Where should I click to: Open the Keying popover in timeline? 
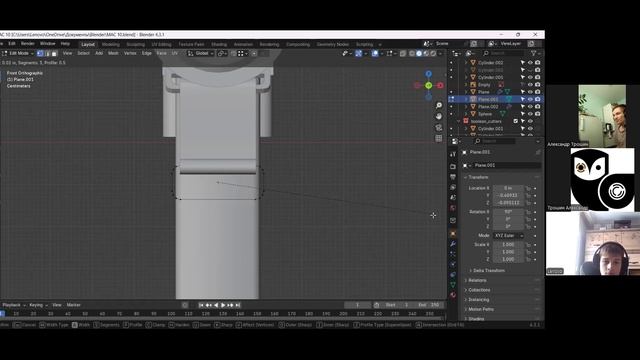pos(38,305)
